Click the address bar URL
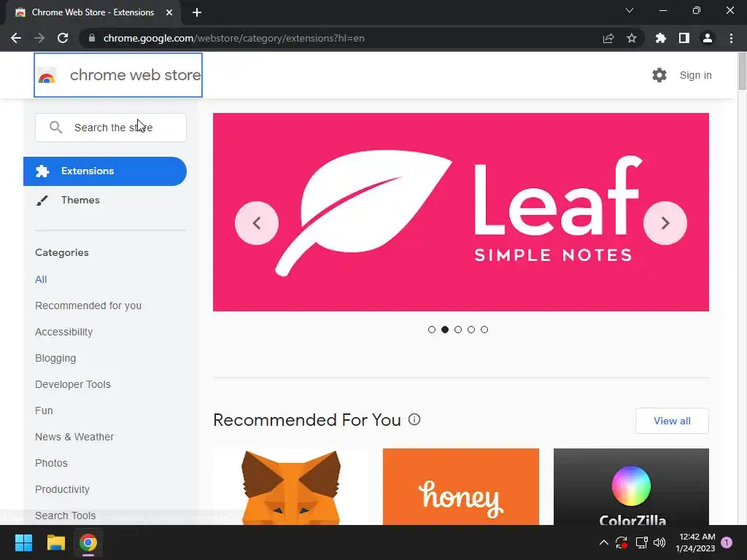The height and width of the screenshot is (560, 747). coord(233,38)
